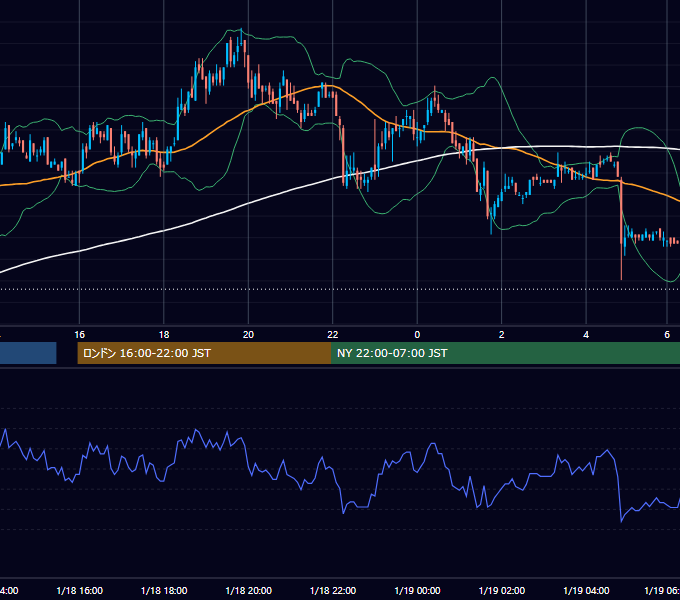Click the blue session bar before ロンドン
The image size is (680, 600).
(x=28, y=353)
